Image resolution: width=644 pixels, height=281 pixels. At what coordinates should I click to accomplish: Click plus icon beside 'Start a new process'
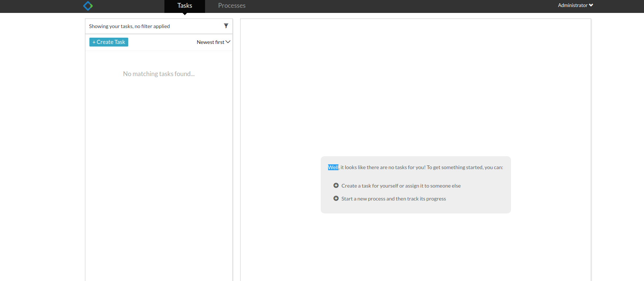point(336,198)
